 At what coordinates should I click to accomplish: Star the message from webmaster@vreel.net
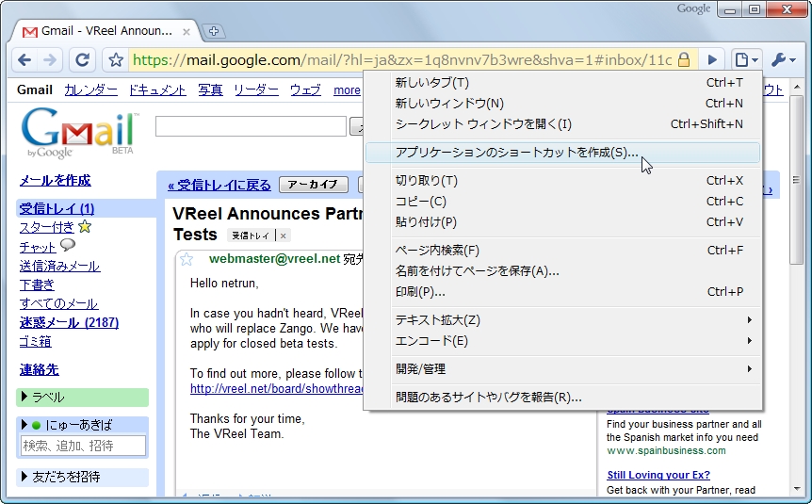point(187,259)
